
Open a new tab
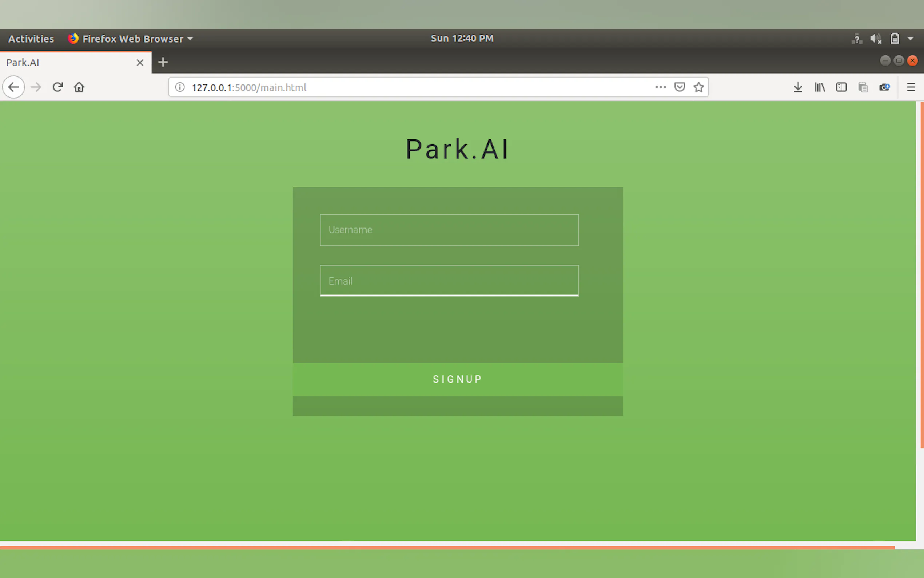163,62
